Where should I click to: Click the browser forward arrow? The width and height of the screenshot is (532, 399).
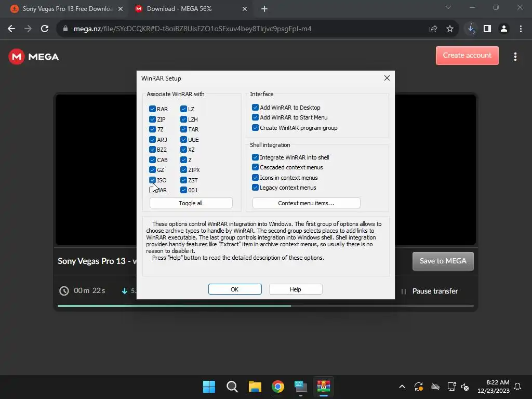click(x=28, y=29)
